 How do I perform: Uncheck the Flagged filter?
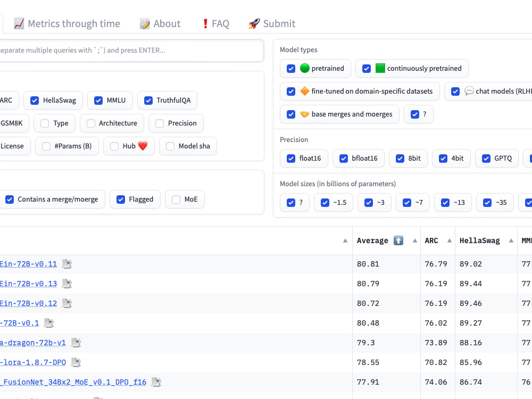pyautogui.click(x=121, y=199)
